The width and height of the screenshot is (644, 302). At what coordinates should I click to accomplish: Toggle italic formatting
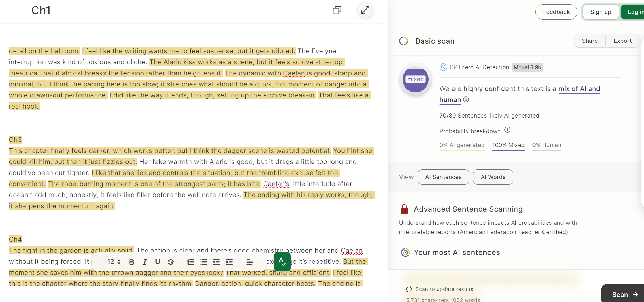coord(145,262)
